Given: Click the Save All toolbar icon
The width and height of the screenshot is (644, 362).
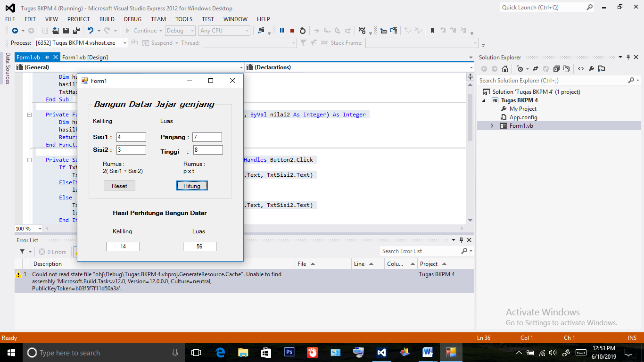Looking at the screenshot, I should coord(75,31).
